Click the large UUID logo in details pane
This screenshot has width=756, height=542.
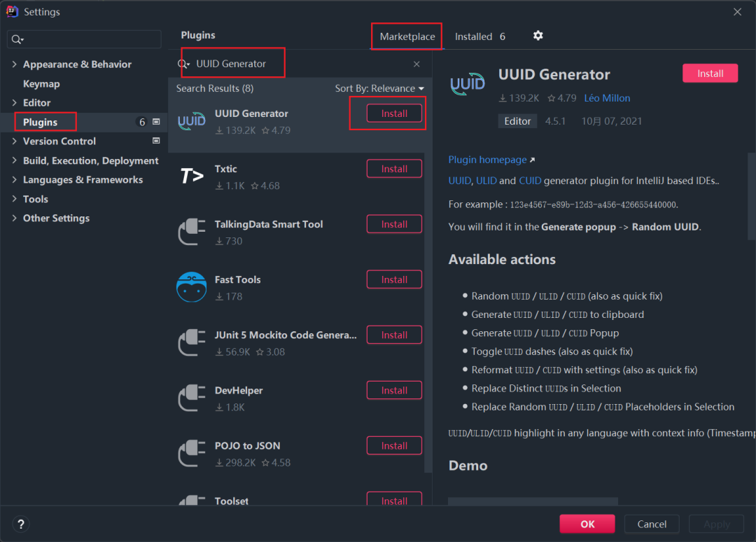pos(467,84)
